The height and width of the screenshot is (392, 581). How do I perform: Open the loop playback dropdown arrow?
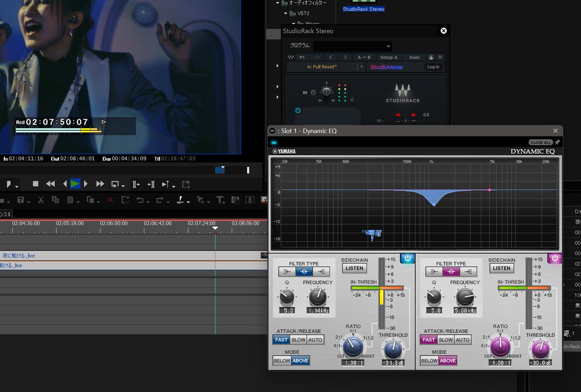point(123,186)
